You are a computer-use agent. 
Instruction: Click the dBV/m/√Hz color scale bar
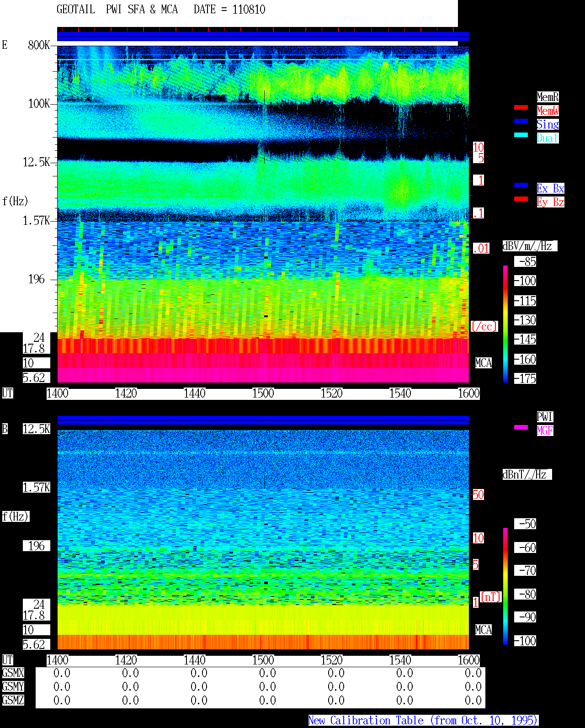tap(505, 324)
